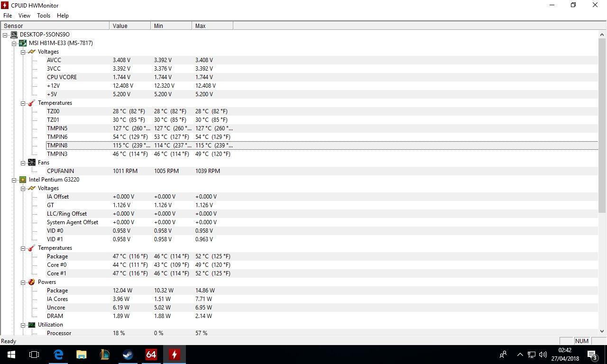Collapse the Utilization group
This screenshot has height=364, width=607.
point(23,325)
